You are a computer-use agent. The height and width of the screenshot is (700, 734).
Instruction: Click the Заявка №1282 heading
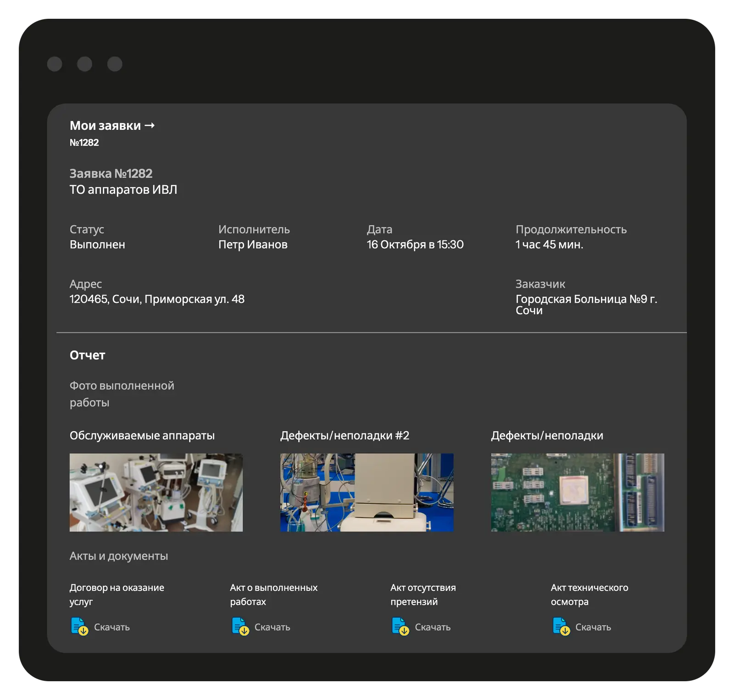tap(111, 174)
